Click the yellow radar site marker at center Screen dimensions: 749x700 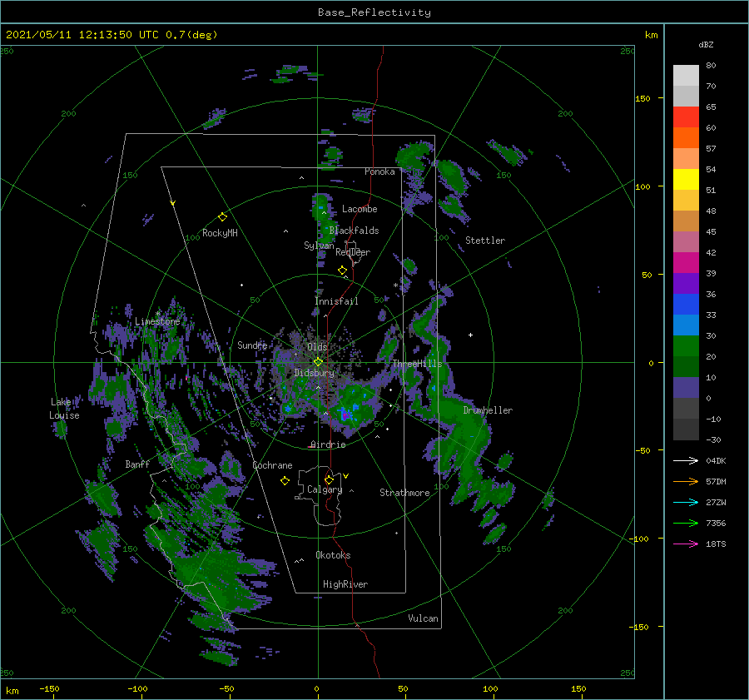click(318, 362)
